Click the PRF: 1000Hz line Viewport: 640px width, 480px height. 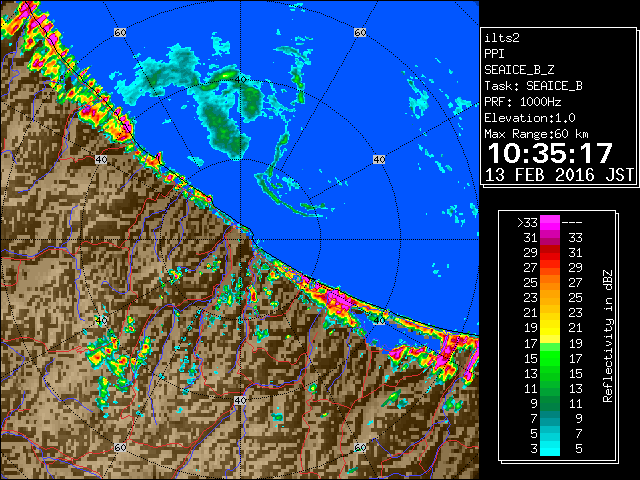tap(523, 102)
